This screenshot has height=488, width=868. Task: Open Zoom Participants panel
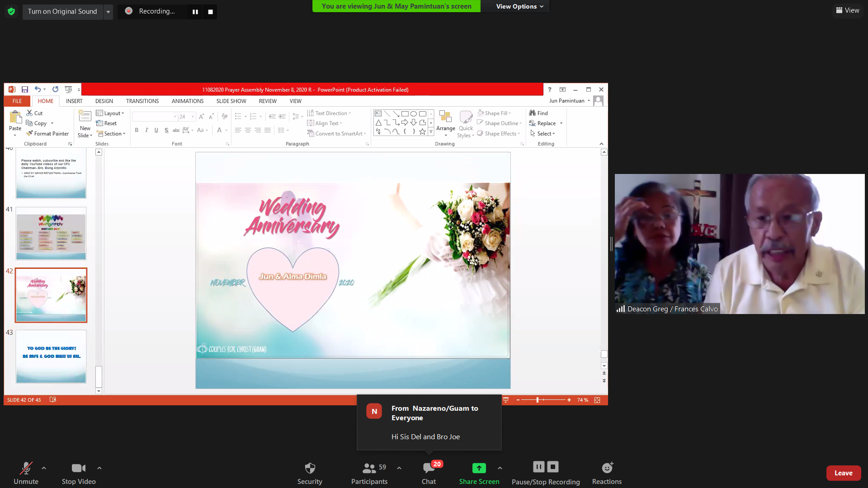(x=369, y=473)
